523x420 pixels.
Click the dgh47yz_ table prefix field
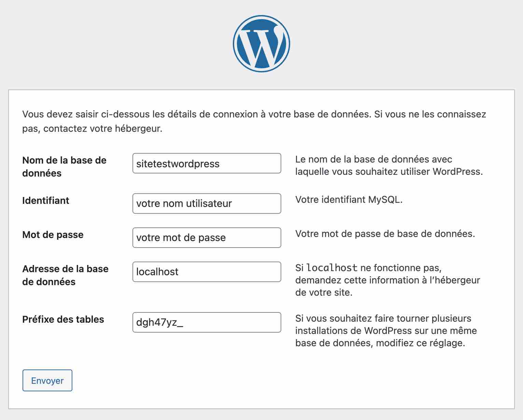click(x=206, y=322)
